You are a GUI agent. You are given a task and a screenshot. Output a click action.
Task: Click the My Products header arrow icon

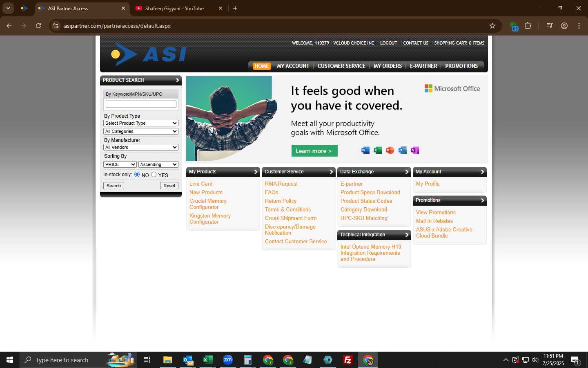click(x=256, y=172)
